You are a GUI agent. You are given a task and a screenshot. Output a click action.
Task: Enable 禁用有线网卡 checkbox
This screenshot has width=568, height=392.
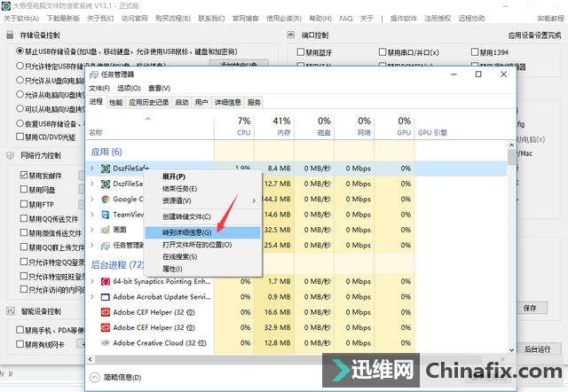click(x=20, y=344)
